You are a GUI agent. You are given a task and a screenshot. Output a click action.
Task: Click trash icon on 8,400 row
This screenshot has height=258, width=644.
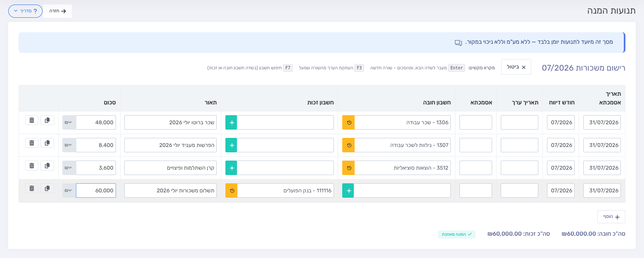32,143
